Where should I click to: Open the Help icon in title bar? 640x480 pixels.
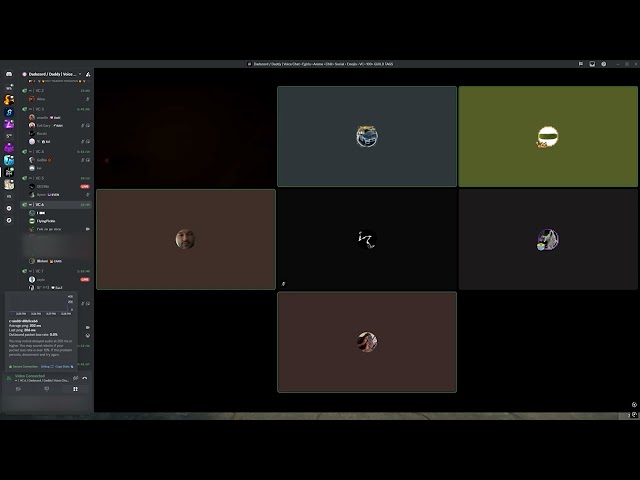click(x=604, y=64)
